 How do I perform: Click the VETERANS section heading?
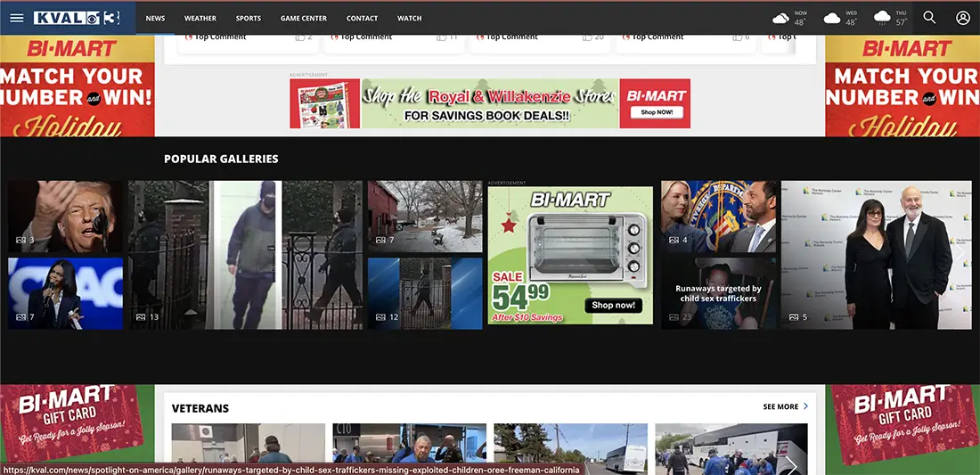[x=200, y=409]
